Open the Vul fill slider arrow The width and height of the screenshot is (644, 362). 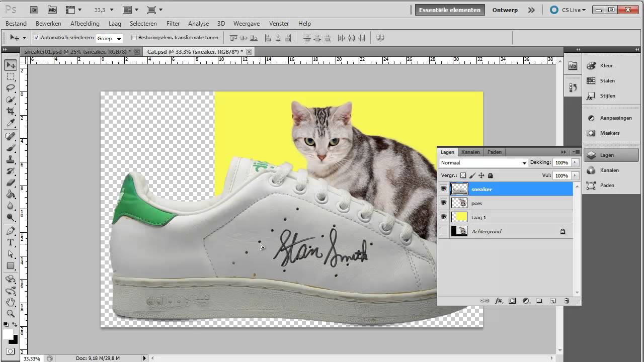coord(575,175)
